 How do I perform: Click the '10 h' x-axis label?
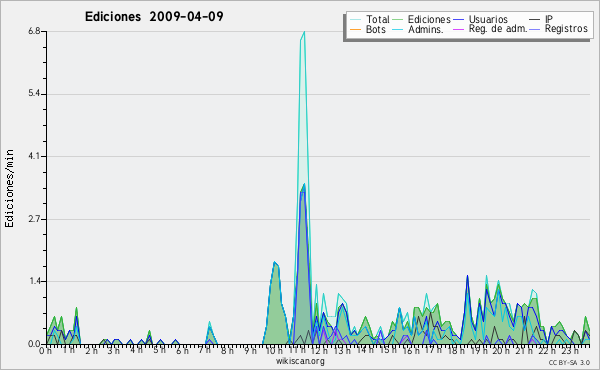pyautogui.click(x=274, y=351)
